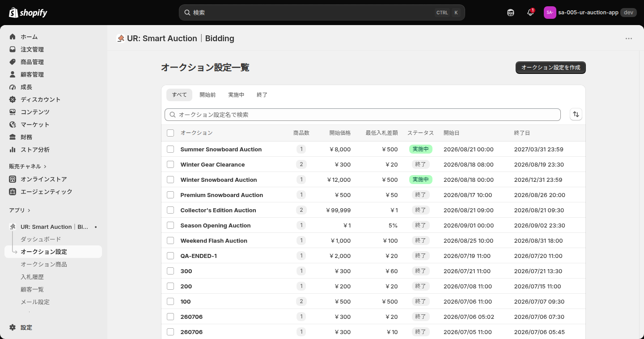This screenshot has height=339, width=644.
Task: Select the Premium Snowboard Auction checkbox
Action: pyautogui.click(x=170, y=195)
